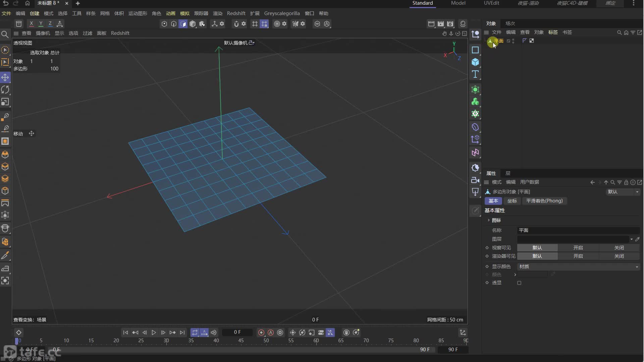Open the Redshift main menu
This screenshot has width=644, height=362.
click(x=236, y=13)
